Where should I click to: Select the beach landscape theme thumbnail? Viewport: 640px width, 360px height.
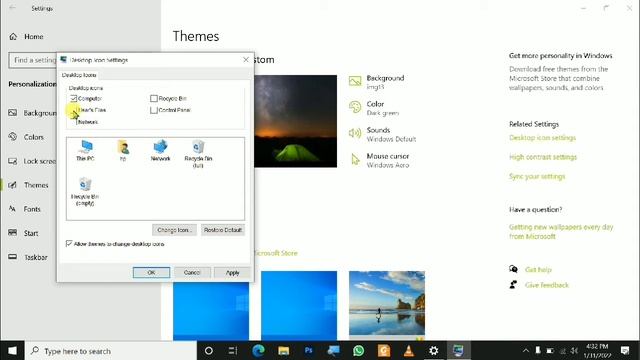pos(387,304)
